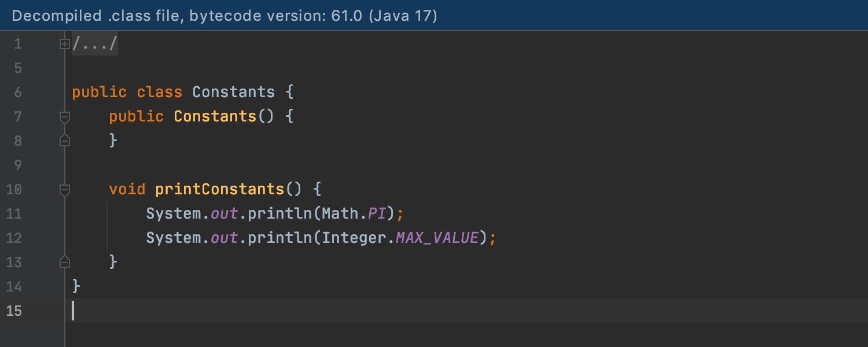Click the fold end marker on line 8
The image size is (868, 347).
pos(65,141)
